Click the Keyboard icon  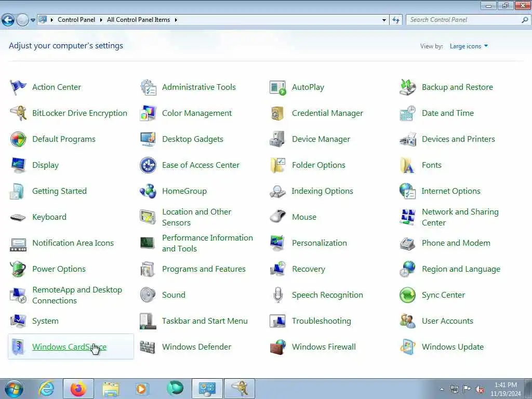[18, 217]
